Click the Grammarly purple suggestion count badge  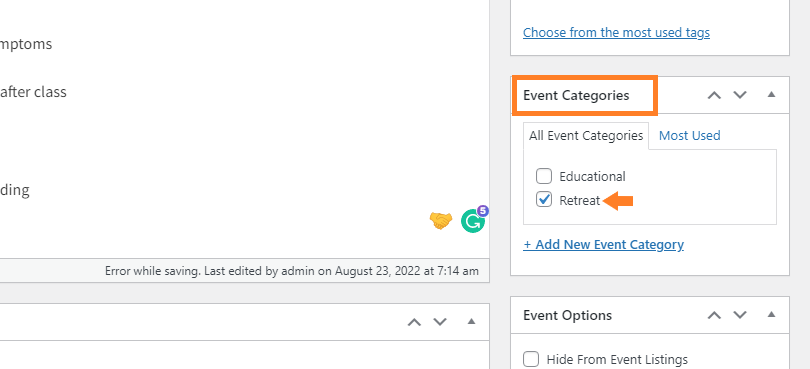(x=482, y=211)
